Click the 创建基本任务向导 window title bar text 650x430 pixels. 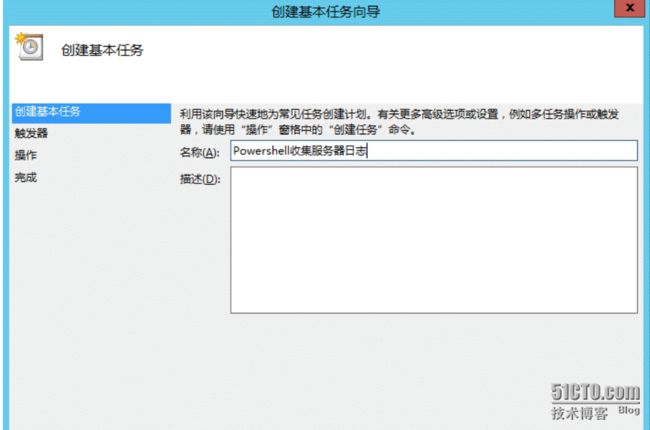[325, 11]
